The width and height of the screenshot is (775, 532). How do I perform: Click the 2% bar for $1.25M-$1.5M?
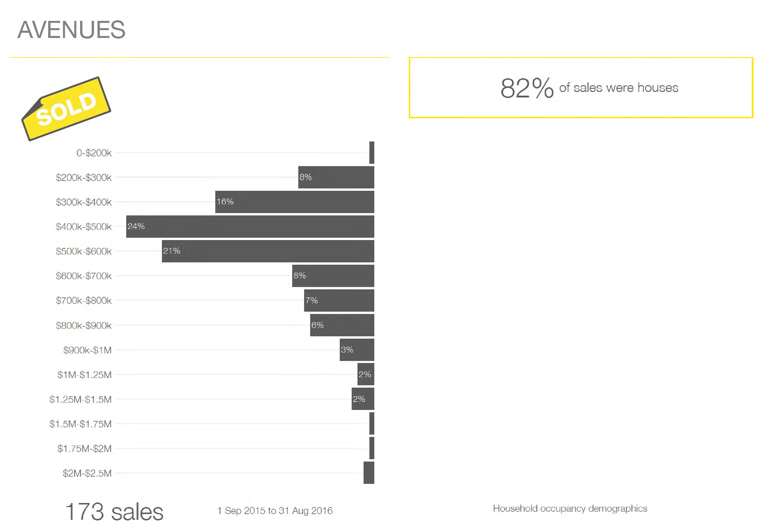click(363, 399)
